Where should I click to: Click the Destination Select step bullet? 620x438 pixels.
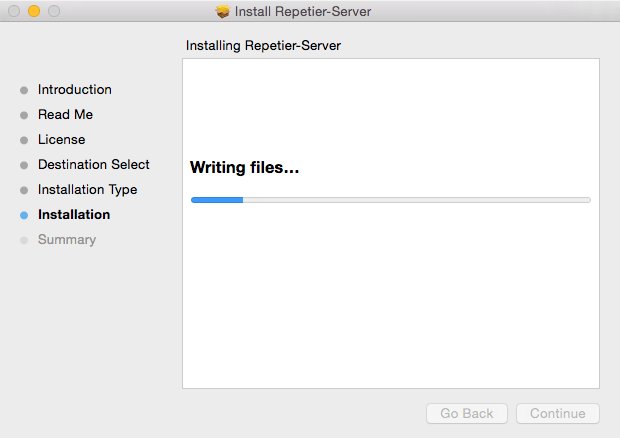(x=24, y=165)
